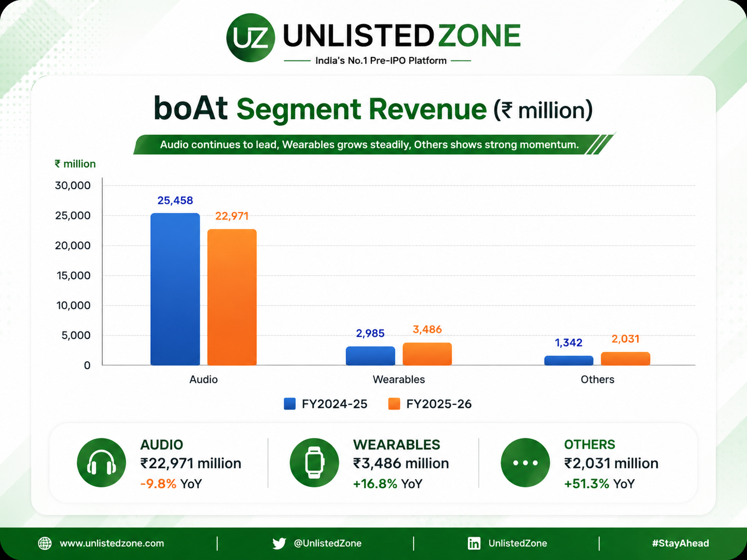Click the 2,031 label above the orange Others bar
This screenshot has width=747, height=560.
point(625,339)
